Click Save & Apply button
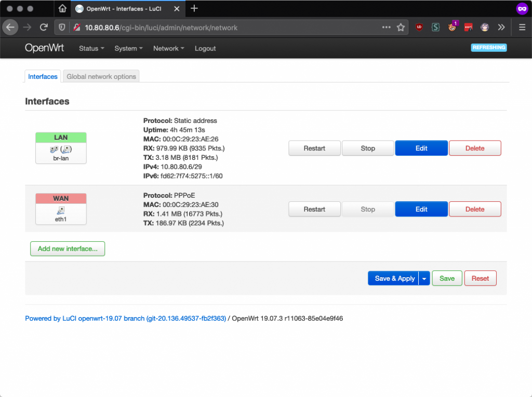532x397 pixels. pos(394,278)
